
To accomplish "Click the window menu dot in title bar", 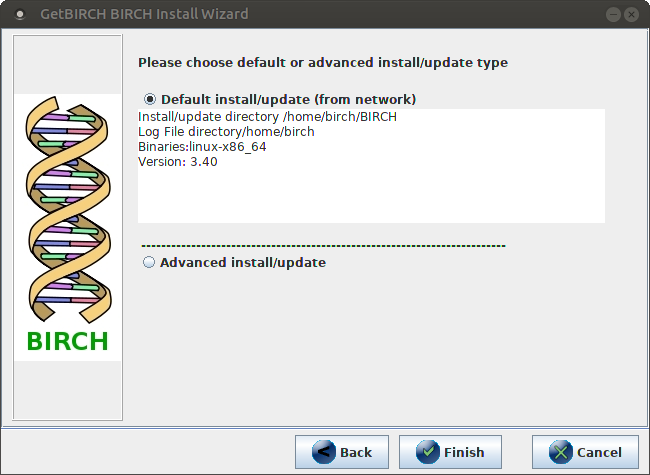I will click(19, 15).
